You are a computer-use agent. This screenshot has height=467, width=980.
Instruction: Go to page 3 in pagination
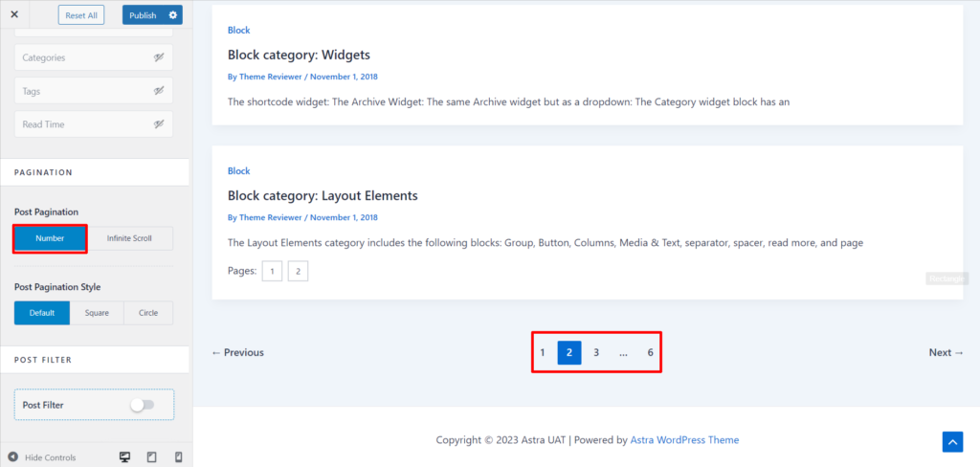(596, 352)
